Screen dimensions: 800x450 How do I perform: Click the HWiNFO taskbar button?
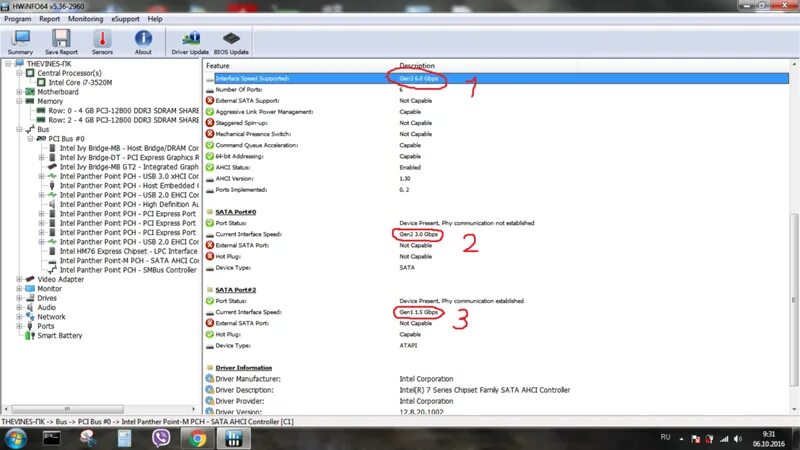pyautogui.click(x=234, y=438)
